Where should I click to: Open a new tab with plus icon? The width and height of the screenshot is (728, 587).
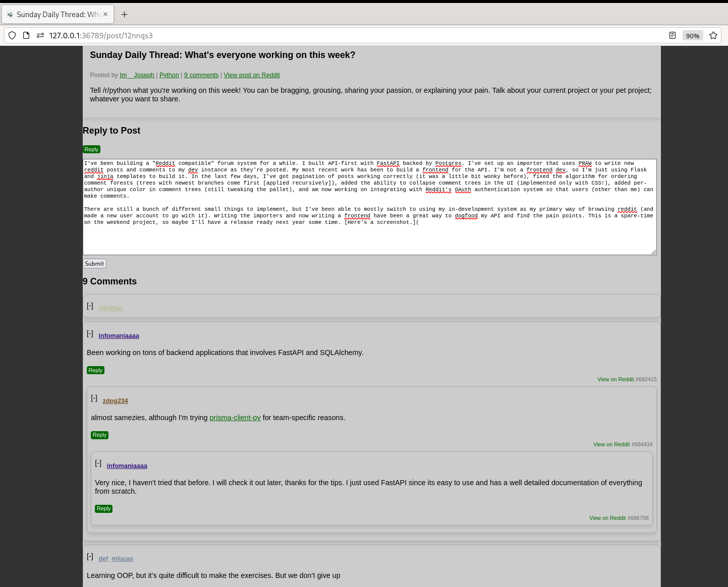click(124, 14)
